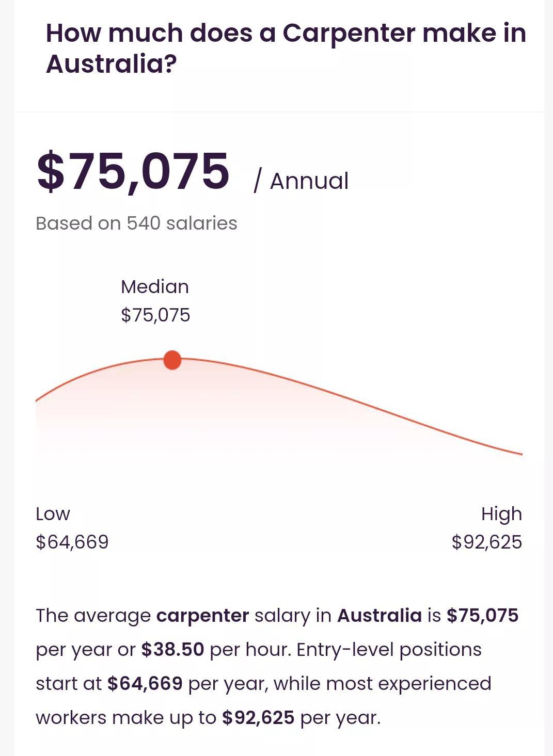Click the bold $64,669 in the paragraph
Screen dimensions: 553x756
coord(145,683)
